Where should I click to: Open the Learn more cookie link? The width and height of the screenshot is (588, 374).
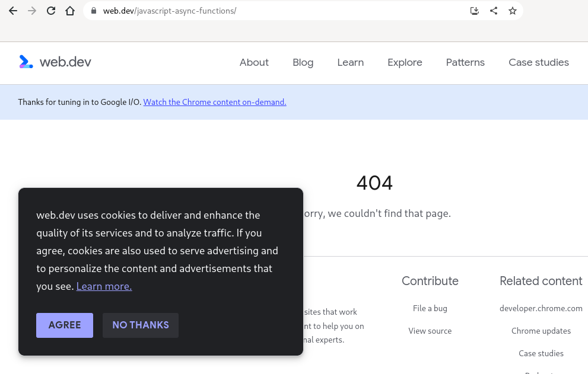coord(103,286)
